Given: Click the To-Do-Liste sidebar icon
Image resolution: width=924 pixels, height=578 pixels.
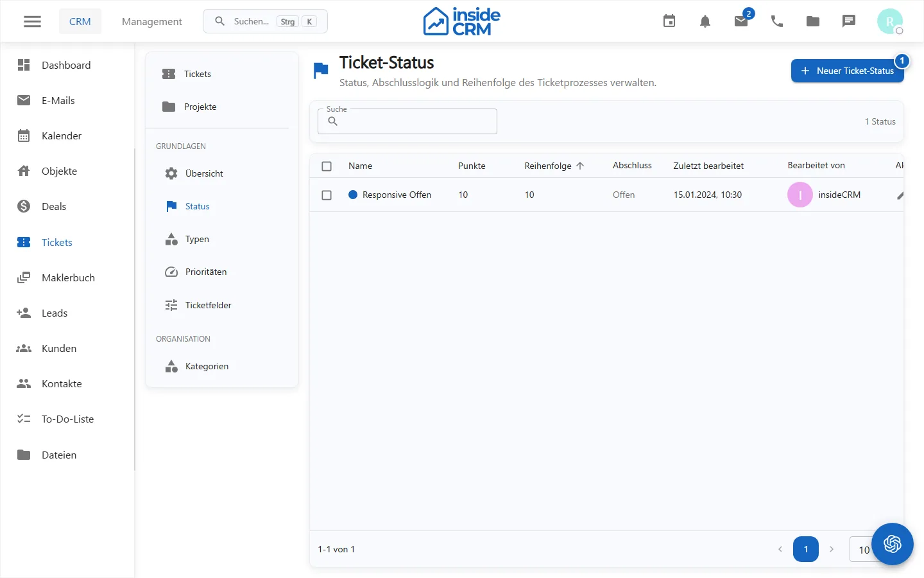Looking at the screenshot, I should [x=24, y=419].
